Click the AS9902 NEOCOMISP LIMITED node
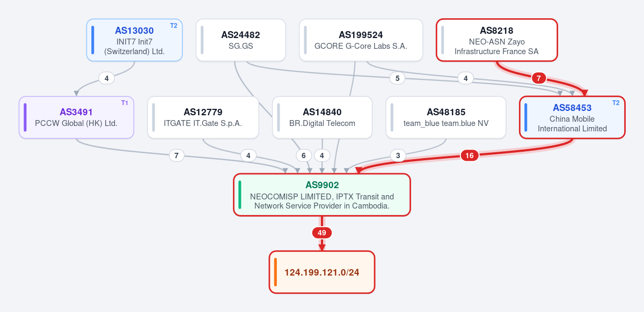 coord(322,195)
